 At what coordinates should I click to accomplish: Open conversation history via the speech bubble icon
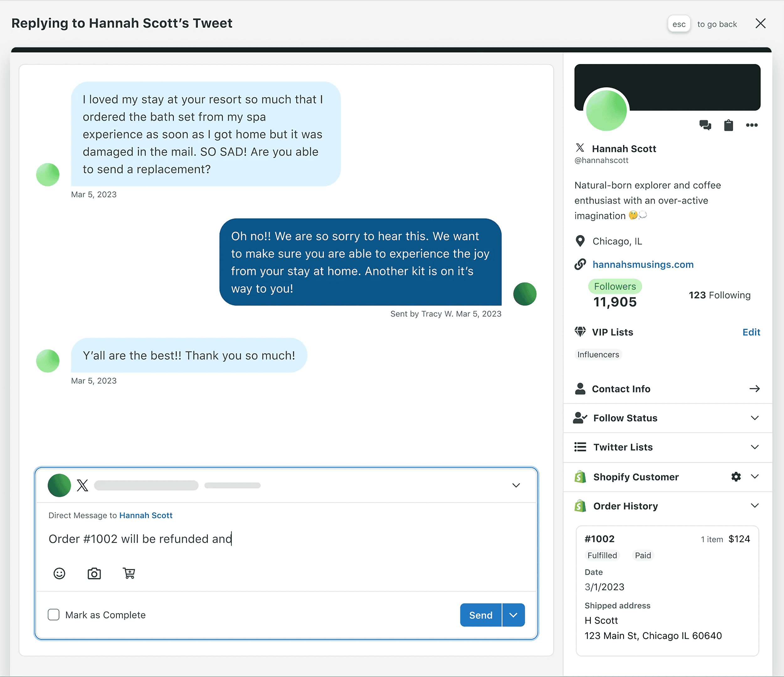pyautogui.click(x=705, y=125)
